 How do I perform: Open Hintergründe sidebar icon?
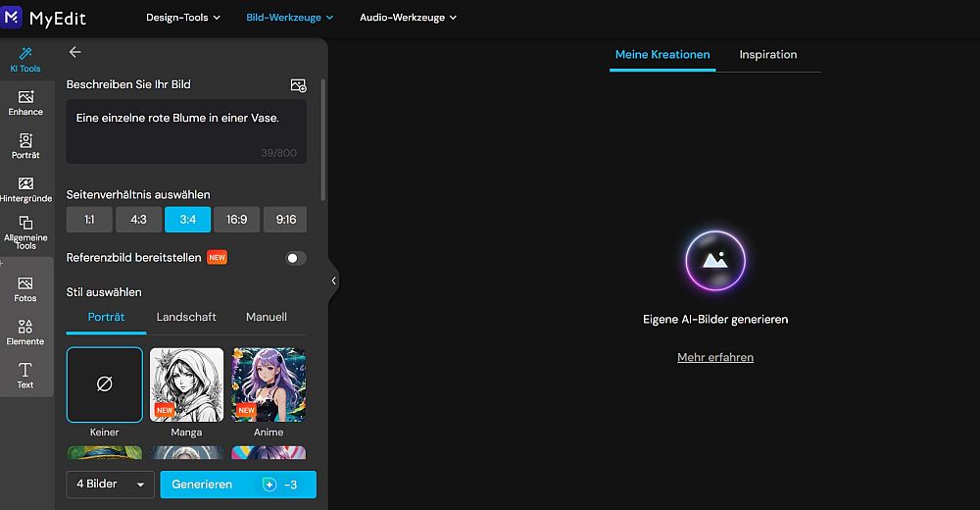[25, 188]
